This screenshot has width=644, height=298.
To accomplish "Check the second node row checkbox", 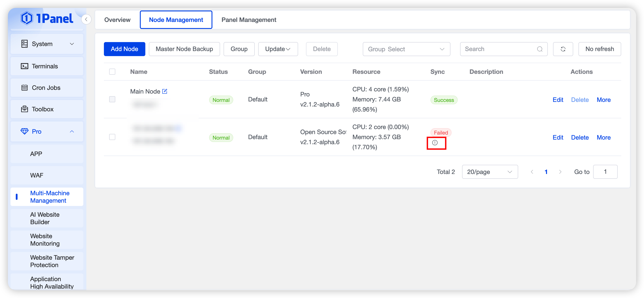I will (112, 137).
